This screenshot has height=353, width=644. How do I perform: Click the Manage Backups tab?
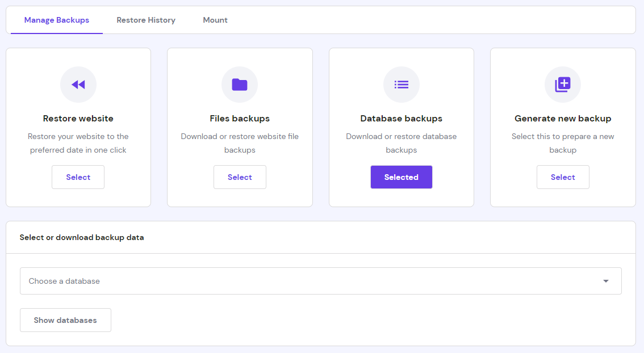pyautogui.click(x=56, y=20)
